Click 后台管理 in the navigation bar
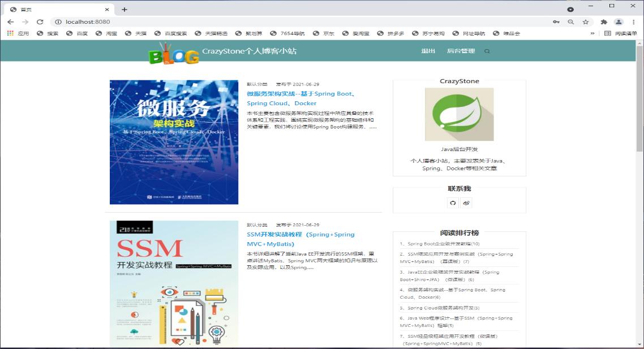The image size is (644, 349). 461,51
